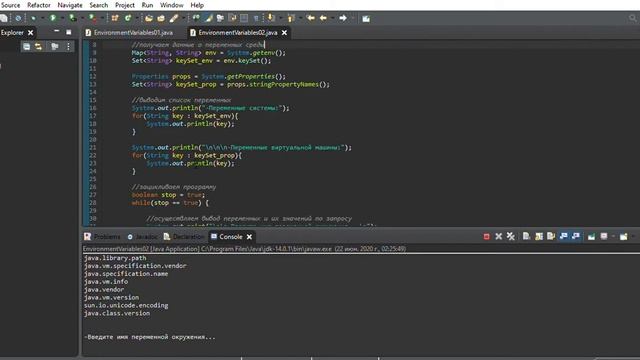640x360 pixels.
Task: Create a new Java class from the toolbar icon
Action: coord(128,18)
